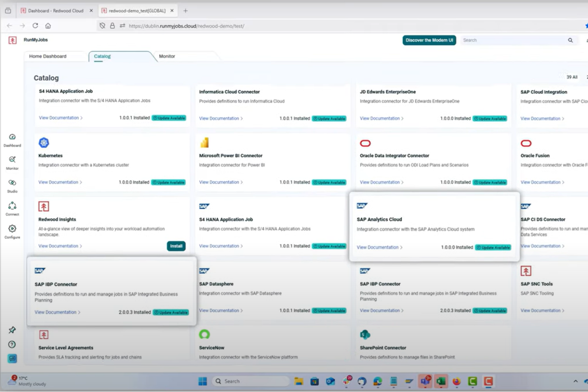Click the Microsoft Power BI card icon

(205, 143)
